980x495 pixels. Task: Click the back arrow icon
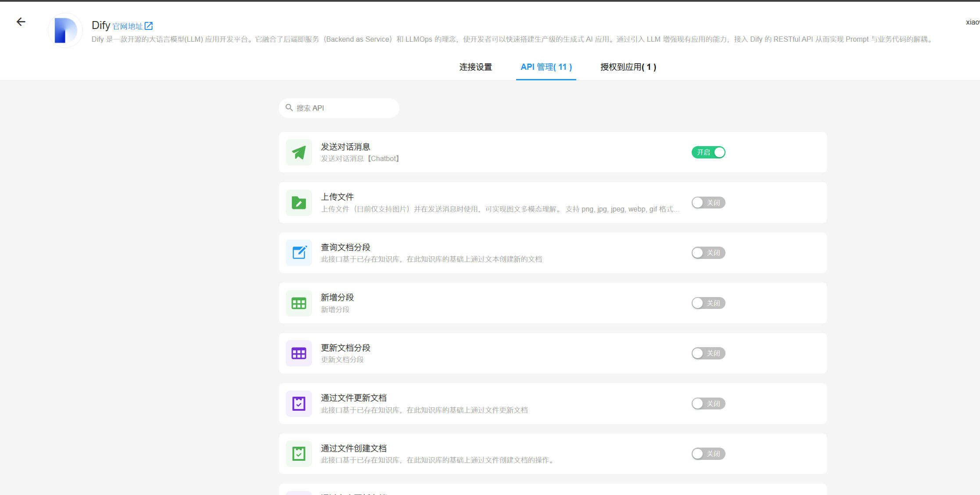click(21, 22)
